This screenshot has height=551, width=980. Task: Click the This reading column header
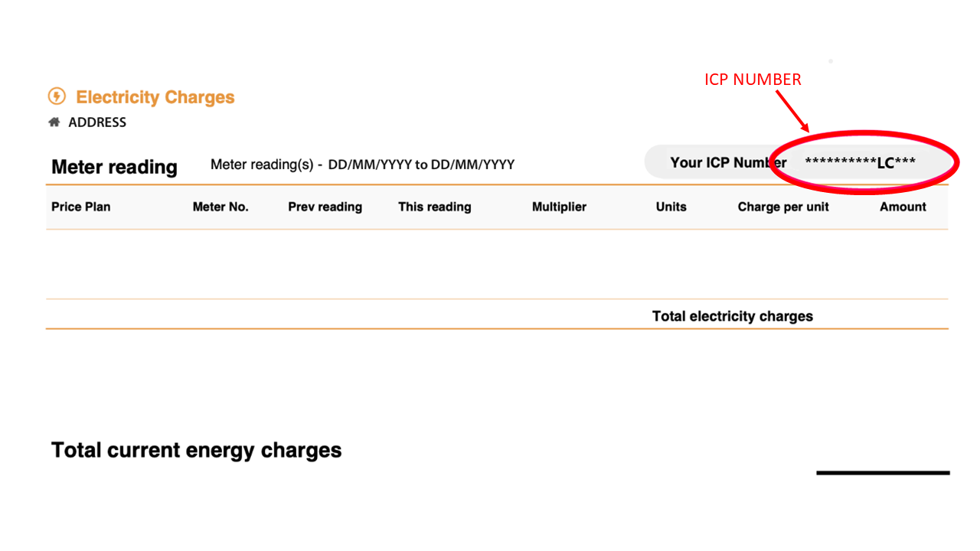click(434, 207)
